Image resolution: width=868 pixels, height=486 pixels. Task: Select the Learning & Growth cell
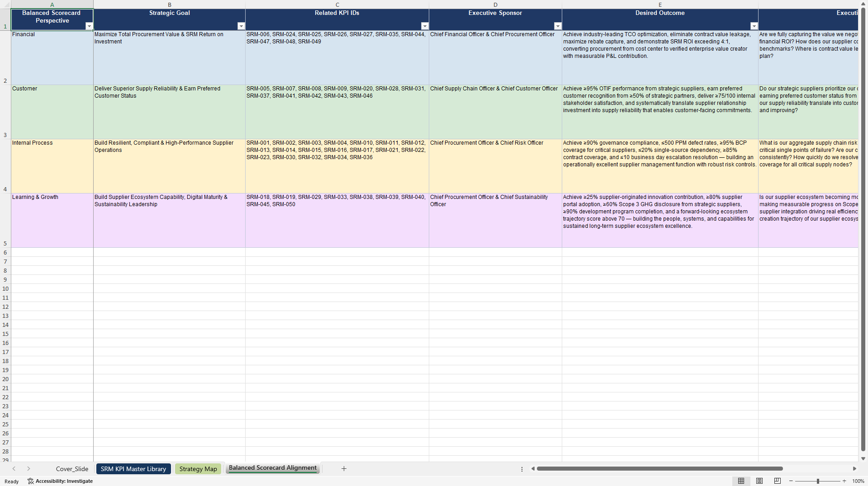point(52,221)
